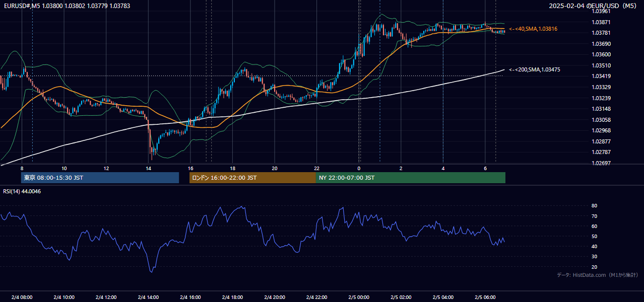Click the RSI axis level 20 label
This screenshot has height=302, width=644.
point(594,267)
